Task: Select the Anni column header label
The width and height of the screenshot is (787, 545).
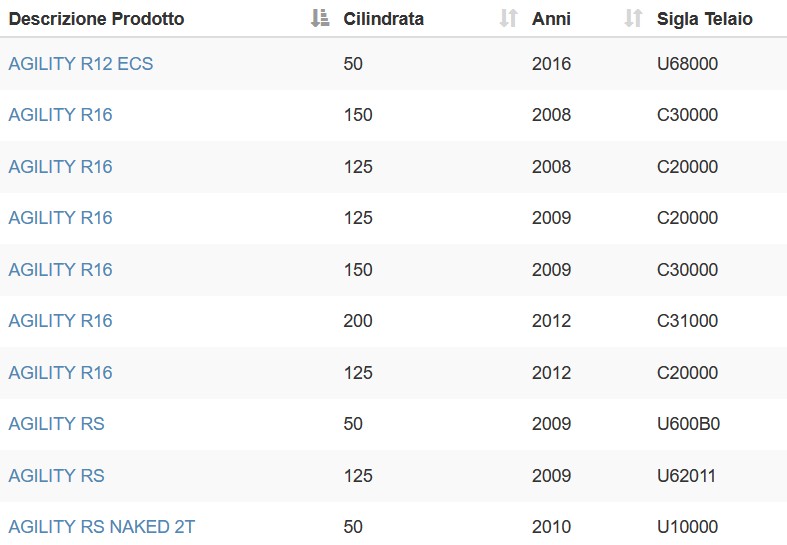Action: pos(551,19)
